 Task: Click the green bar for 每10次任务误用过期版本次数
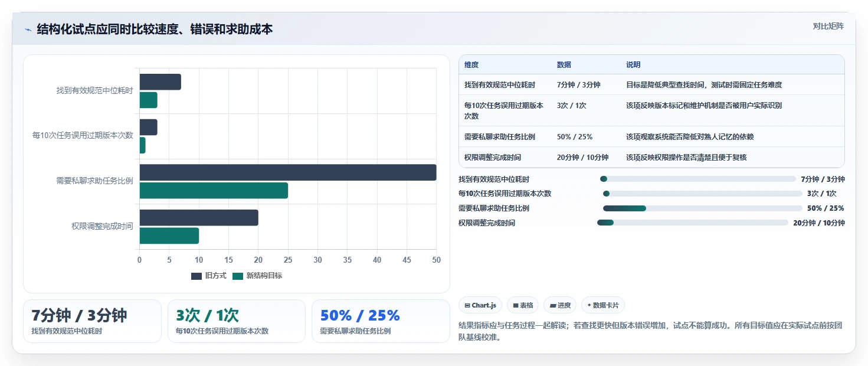click(143, 145)
